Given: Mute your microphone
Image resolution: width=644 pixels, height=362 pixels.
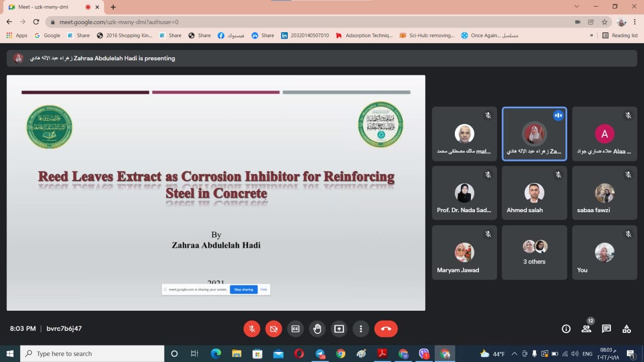Looking at the screenshot, I should 252,328.
